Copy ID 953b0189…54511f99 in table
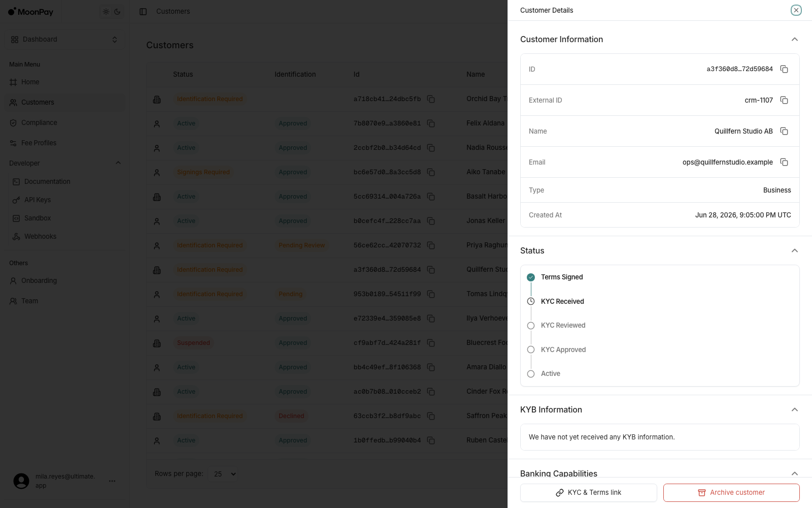 click(431, 294)
